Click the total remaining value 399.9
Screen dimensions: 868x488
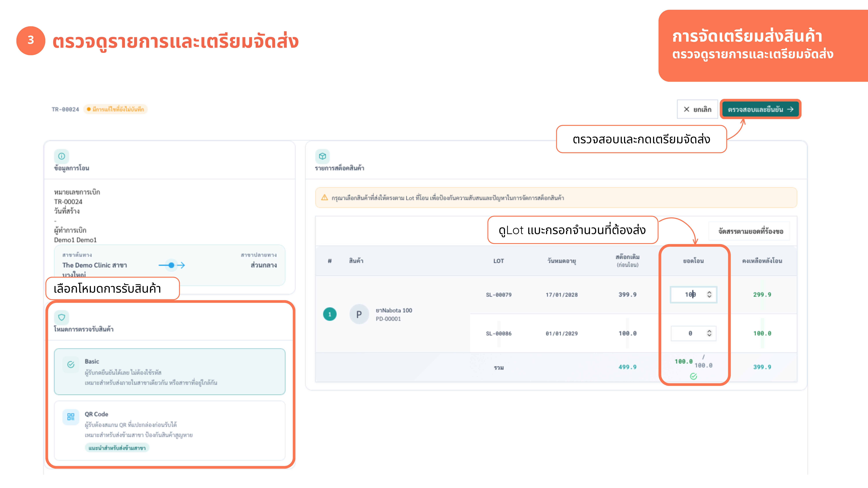point(762,367)
